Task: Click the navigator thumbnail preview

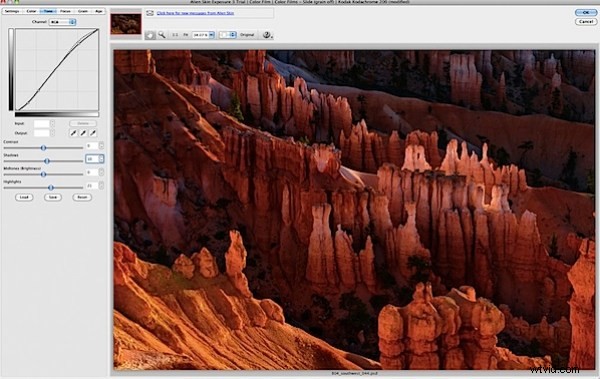Action: [x=126, y=24]
